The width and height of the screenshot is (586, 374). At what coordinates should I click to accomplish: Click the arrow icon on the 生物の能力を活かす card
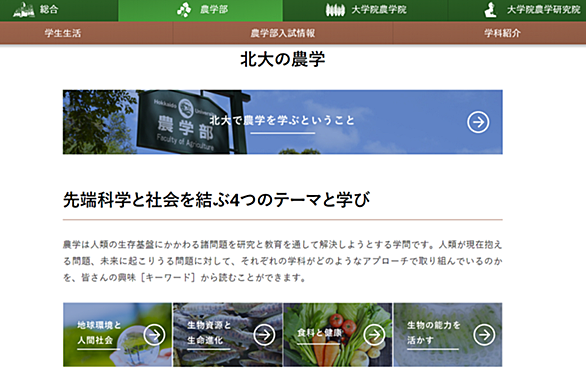pyautogui.click(x=484, y=335)
